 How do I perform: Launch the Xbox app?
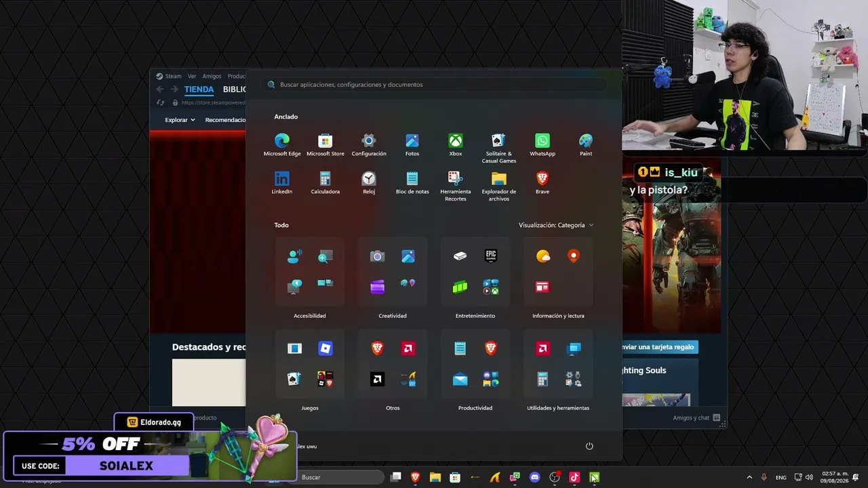[456, 145]
